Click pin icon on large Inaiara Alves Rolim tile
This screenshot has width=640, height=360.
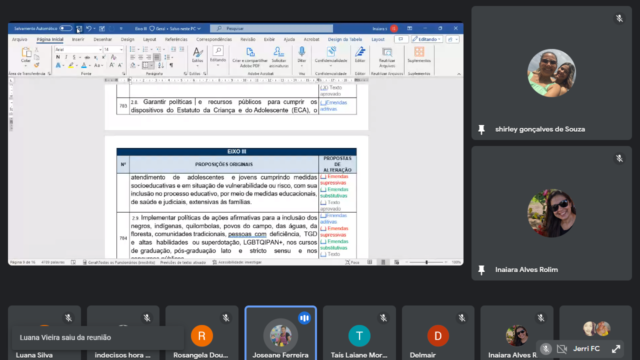(481, 270)
